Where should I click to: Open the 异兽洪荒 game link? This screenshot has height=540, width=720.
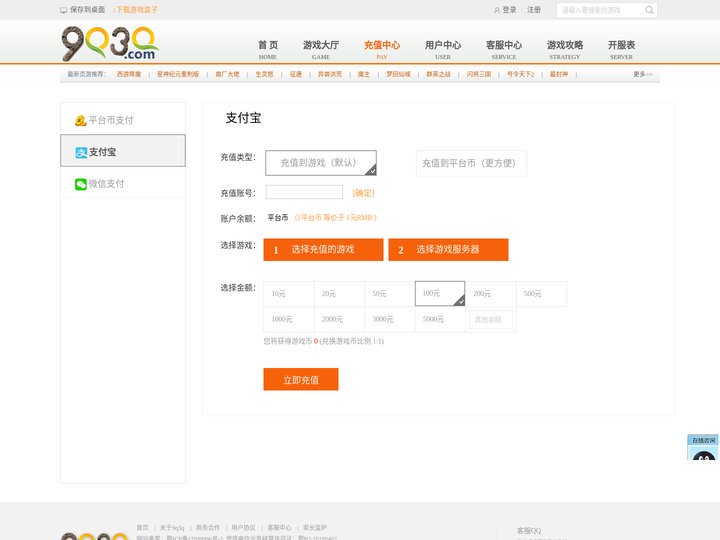pos(330,74)
